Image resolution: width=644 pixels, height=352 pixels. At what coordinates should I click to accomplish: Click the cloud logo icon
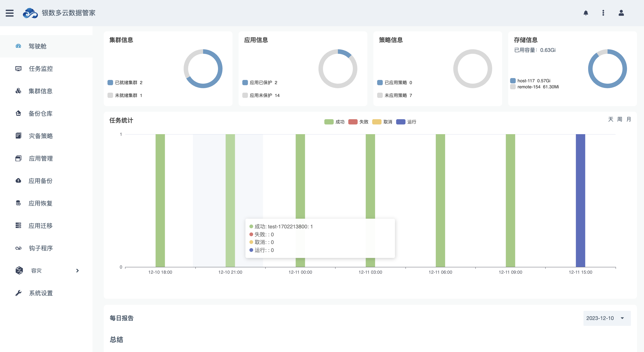[x=30, y=13]
